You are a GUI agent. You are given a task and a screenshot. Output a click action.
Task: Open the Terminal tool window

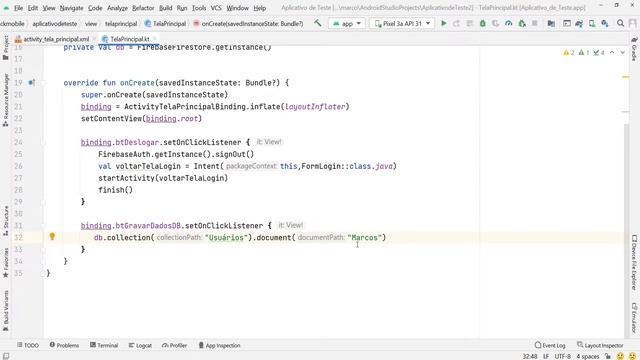104,345
